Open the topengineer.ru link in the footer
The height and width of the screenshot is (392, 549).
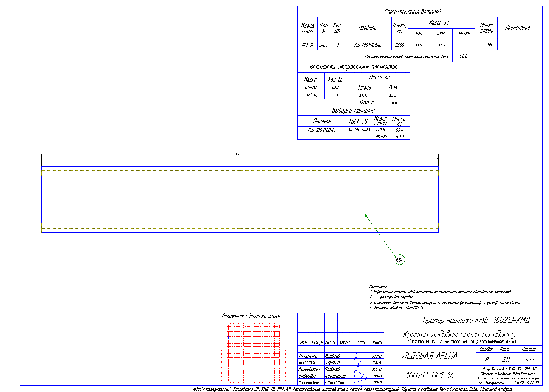click(x=212, y=389)
